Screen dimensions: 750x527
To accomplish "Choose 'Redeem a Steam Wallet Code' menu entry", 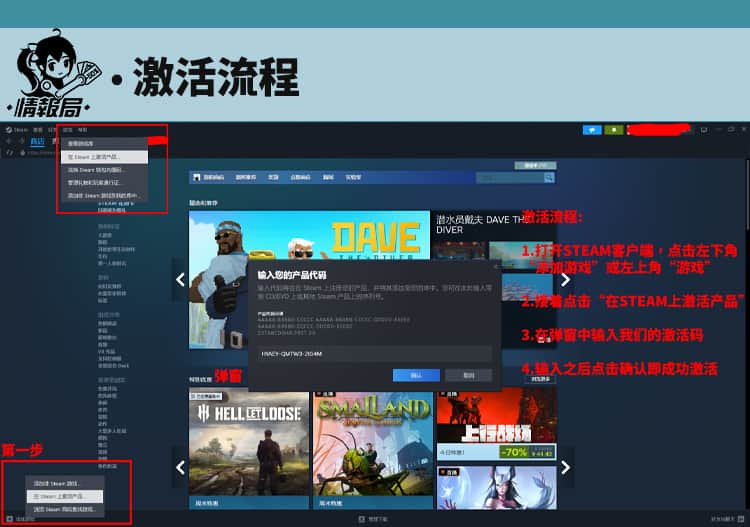I will point(104,170).
